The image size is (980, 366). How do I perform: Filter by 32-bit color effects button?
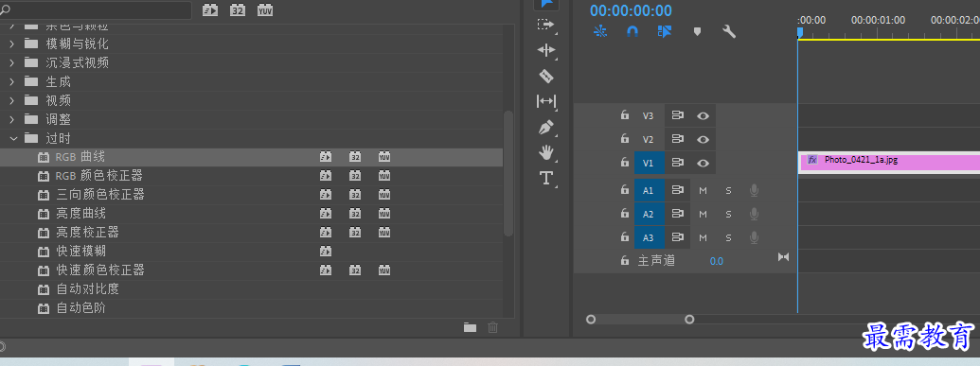point(238,10)
